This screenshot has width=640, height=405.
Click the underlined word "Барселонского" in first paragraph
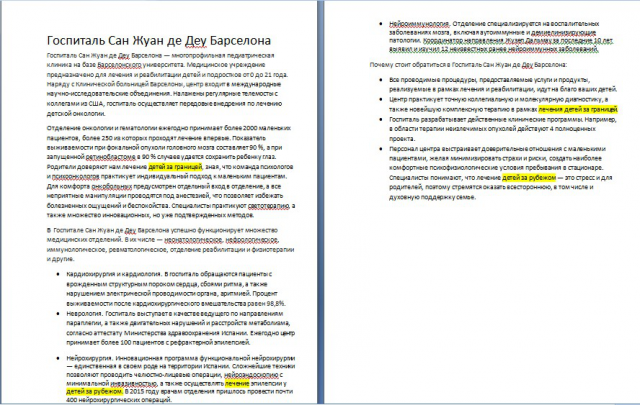pos(119,65)
